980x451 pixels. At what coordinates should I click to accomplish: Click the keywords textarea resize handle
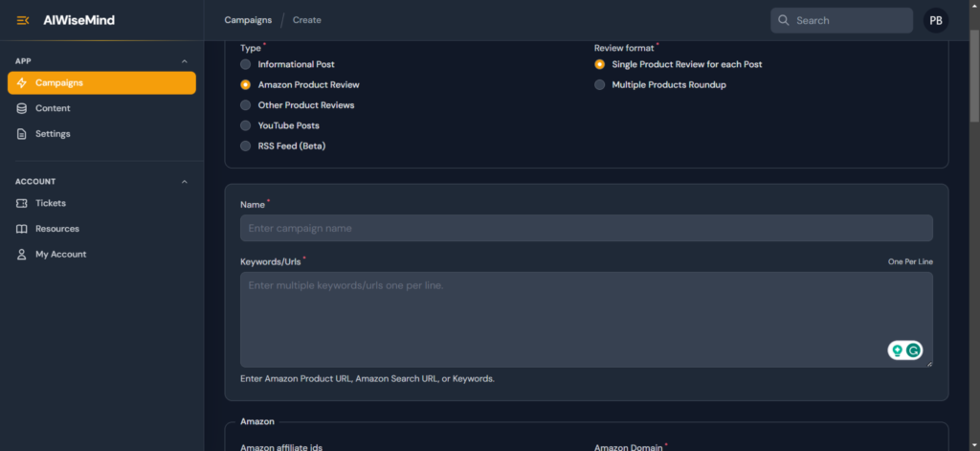tap(928, 364)
